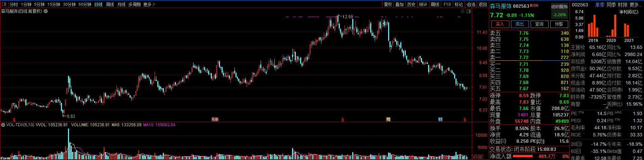Open F10 company info
This screenshot has height=160, width=644.
tap(447, 4)
